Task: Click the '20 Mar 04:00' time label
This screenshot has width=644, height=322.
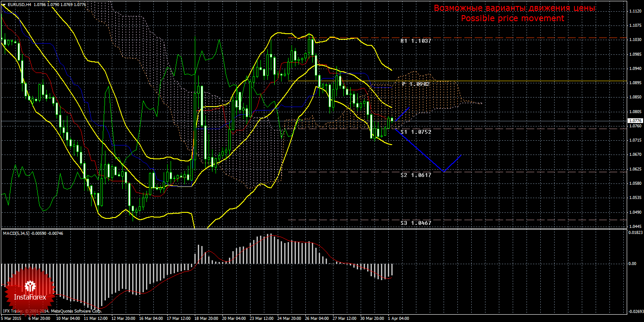Action: coord(234,319)
